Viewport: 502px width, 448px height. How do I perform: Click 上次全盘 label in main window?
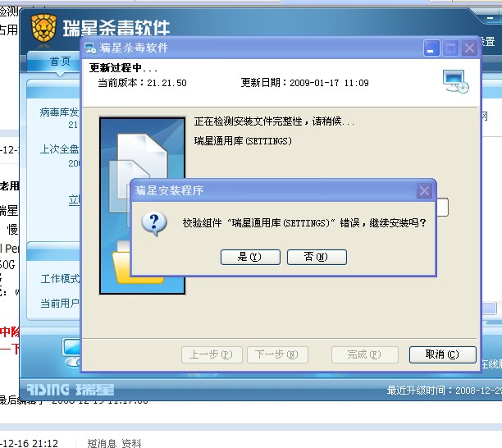click(x=60, y=149)
